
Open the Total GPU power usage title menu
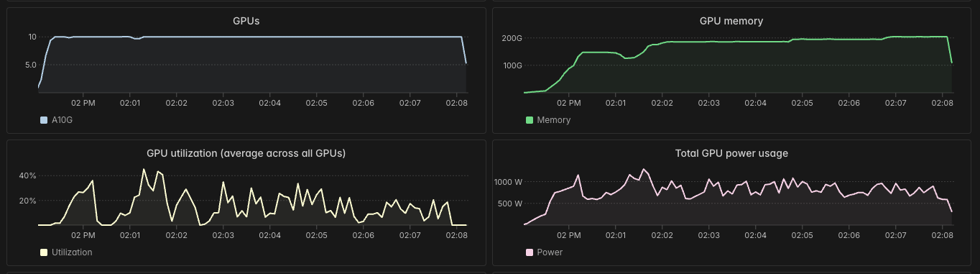point(731,153)
